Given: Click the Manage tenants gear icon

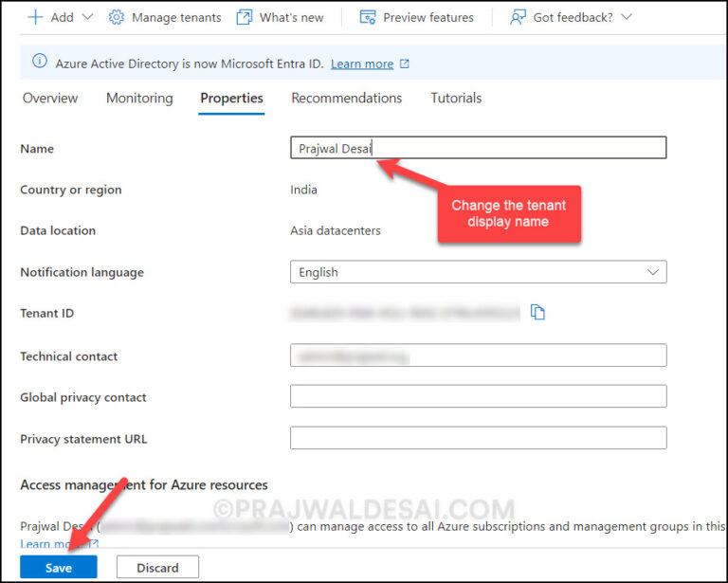Looking at the screenshot, I should click(116, 18).
